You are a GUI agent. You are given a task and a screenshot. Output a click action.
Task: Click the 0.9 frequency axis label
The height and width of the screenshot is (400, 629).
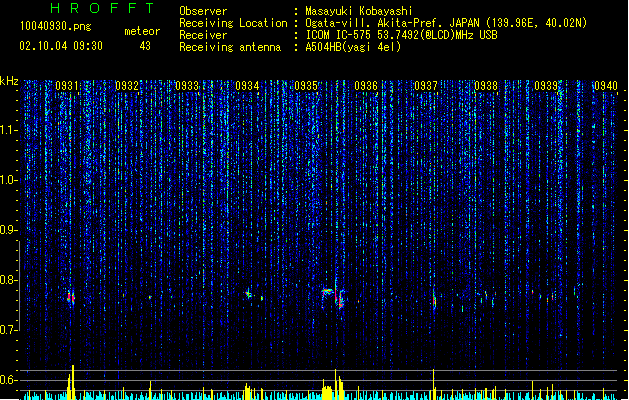(9, 230)
